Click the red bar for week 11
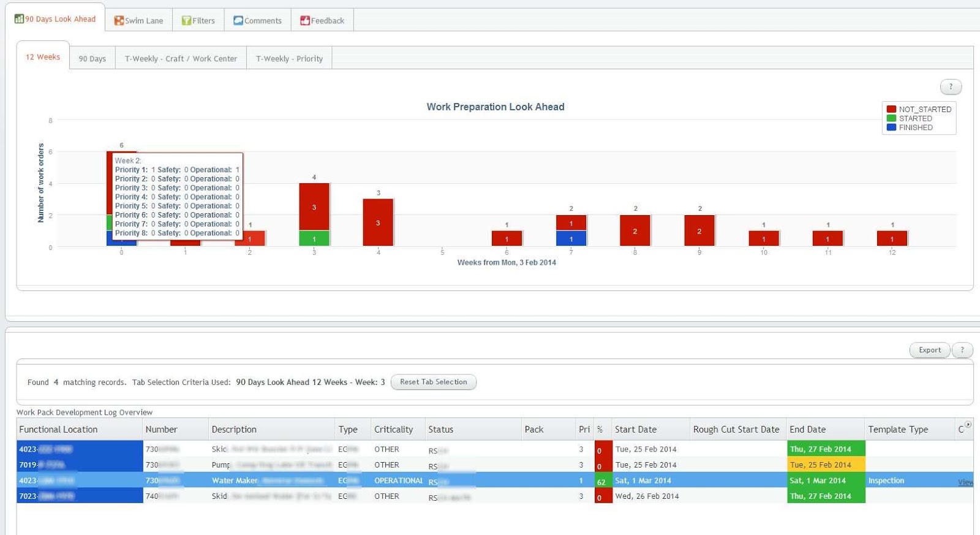Image resolution: width=980 pixels, height=535 pixels. [827, 238]
